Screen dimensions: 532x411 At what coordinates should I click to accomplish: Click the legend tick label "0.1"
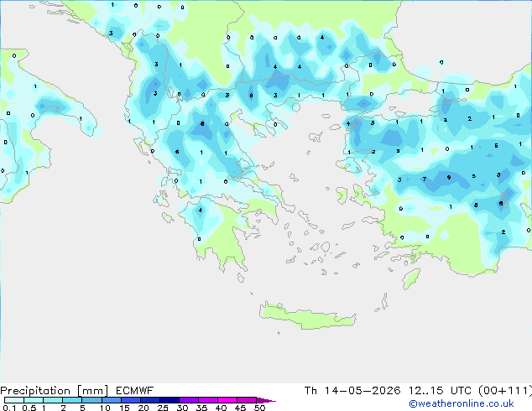(9, 408)
